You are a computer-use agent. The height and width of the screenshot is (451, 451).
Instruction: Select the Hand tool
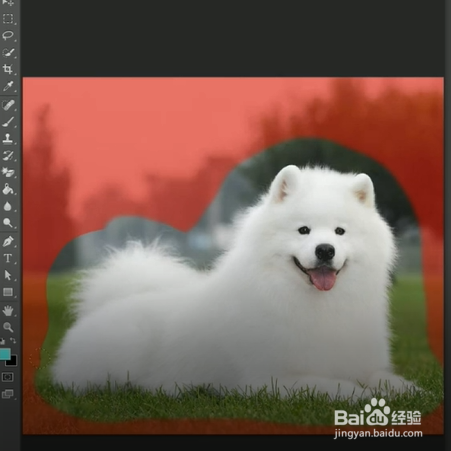[8, 311]
